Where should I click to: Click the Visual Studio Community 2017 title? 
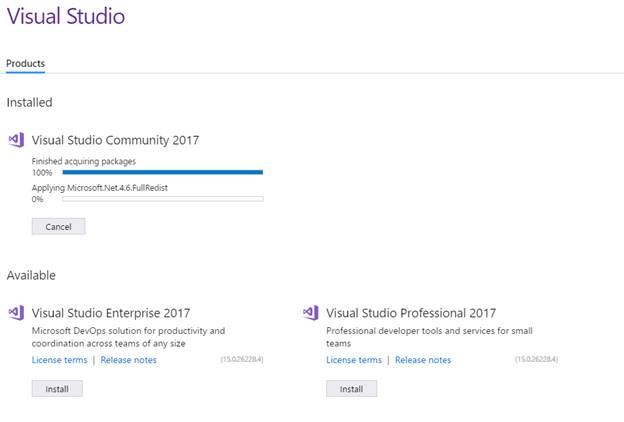point(115,140)
